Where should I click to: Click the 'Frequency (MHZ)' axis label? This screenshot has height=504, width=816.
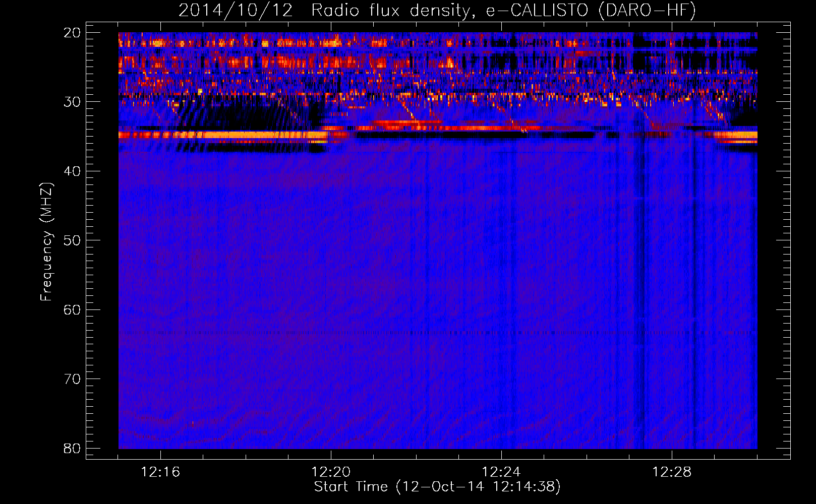[46, 242]
